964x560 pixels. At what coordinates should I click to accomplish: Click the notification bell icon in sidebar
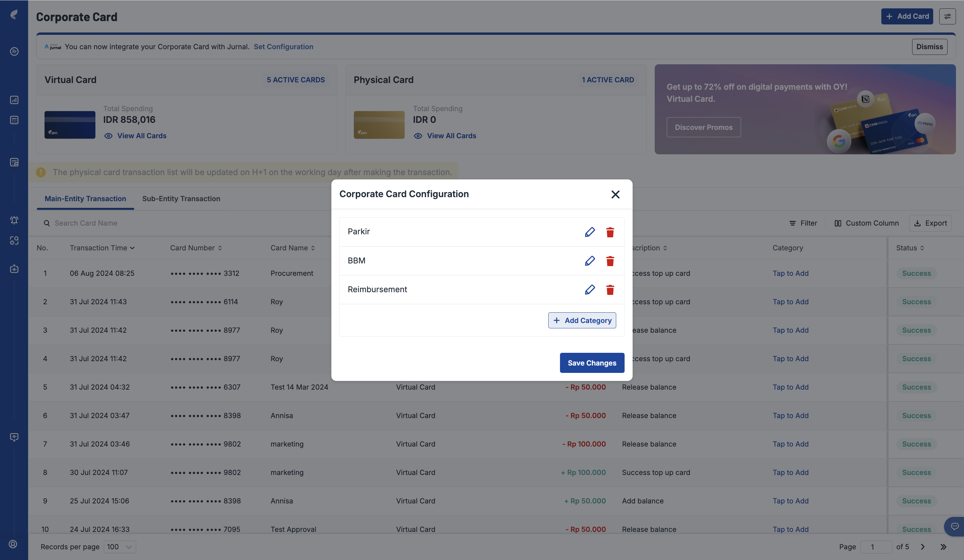click(x=14, y=220)
